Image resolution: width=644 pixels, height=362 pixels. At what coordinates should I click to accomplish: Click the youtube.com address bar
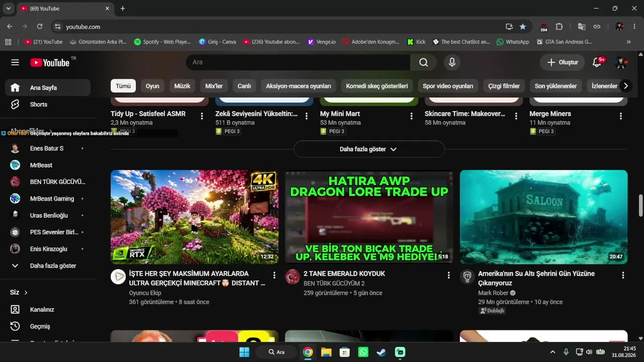pos(282,27)
